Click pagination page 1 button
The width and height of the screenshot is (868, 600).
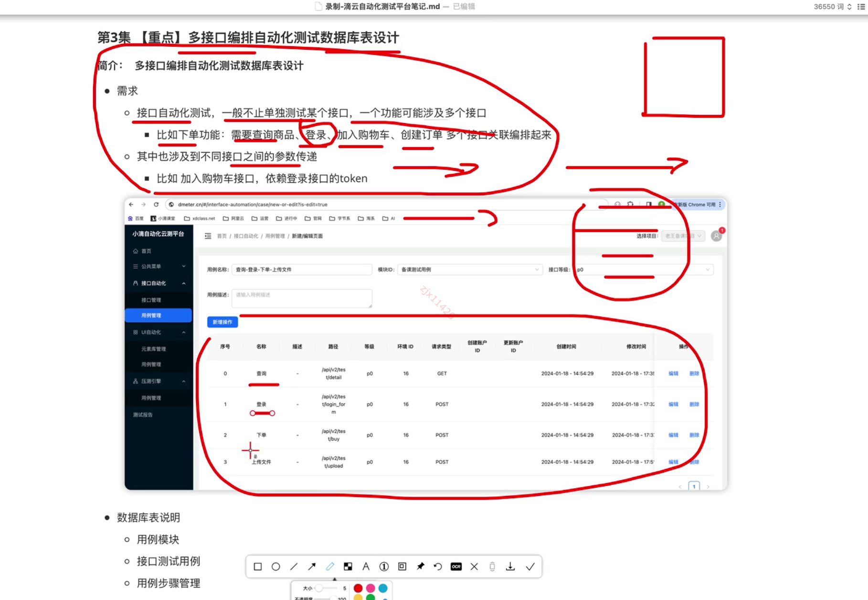click(694, 486)
